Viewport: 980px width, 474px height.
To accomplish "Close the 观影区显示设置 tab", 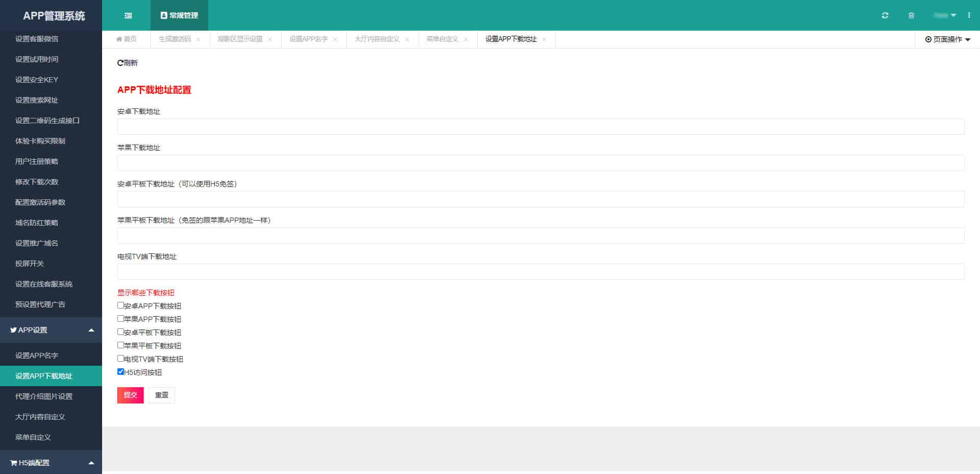I will click(270, 39).
